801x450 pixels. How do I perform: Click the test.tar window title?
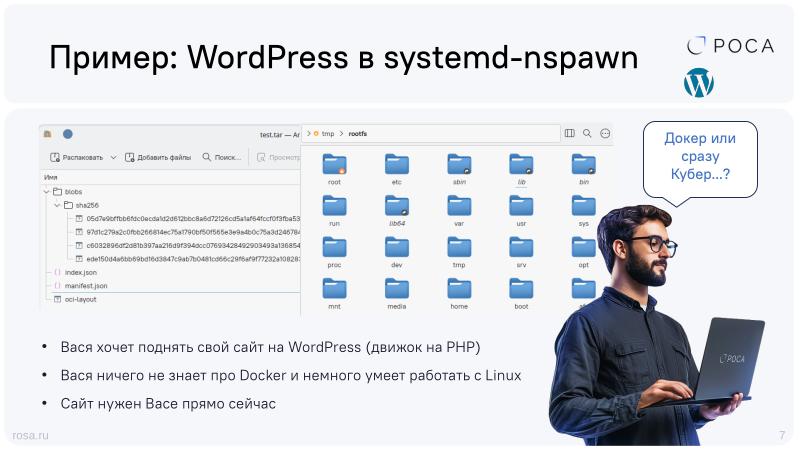pos(279,134)
